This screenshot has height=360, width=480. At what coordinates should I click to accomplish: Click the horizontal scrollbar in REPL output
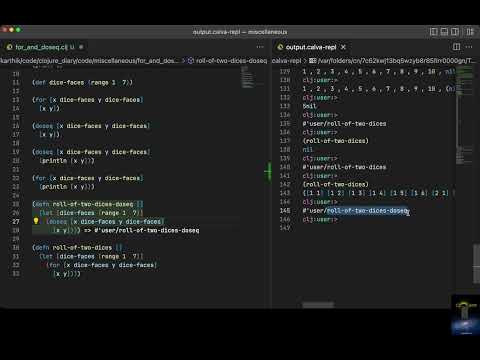[318, 305]
